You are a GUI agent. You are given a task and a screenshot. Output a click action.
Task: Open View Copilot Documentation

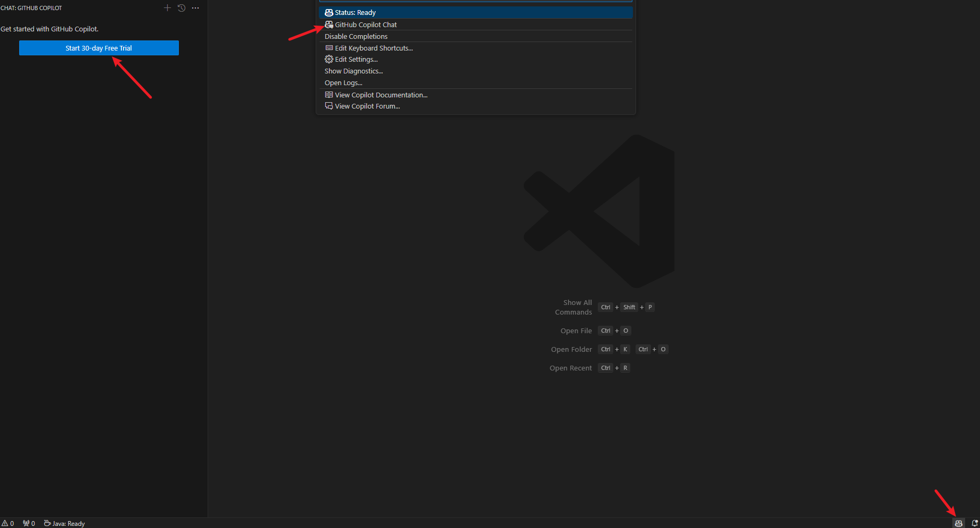[476, 95]
